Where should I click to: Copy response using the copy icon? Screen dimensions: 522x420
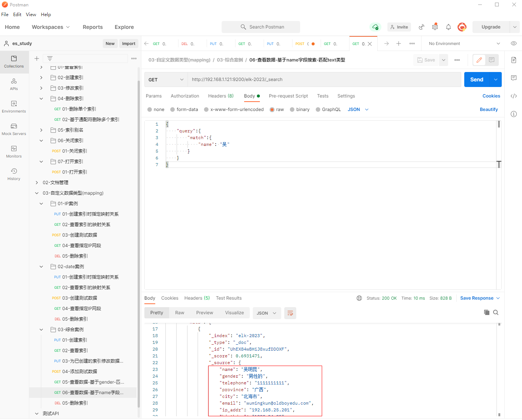click(487, 312)
